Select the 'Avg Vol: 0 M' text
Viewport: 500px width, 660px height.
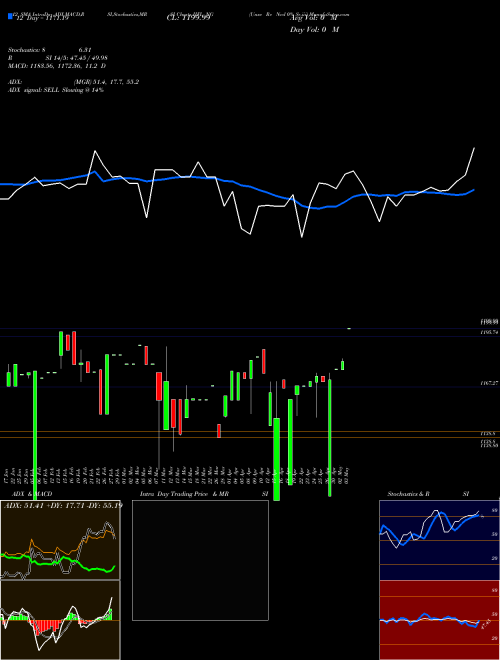pos(314,19)
